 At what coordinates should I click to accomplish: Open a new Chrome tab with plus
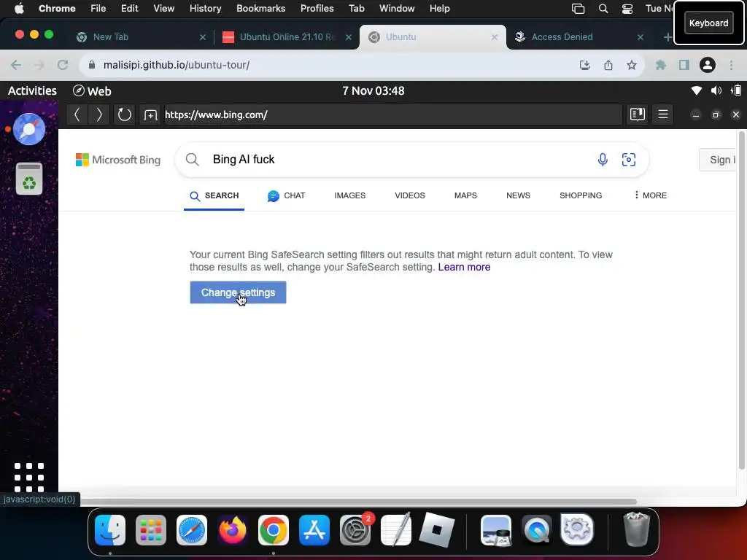667,37
